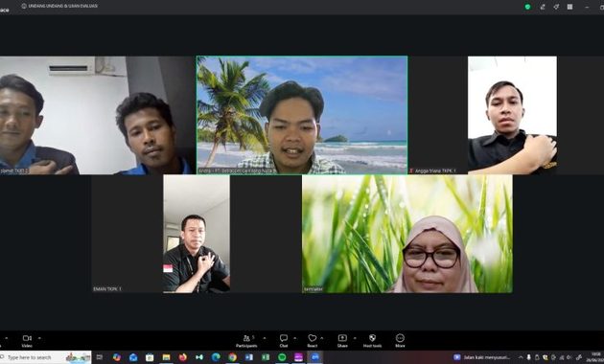Click the green encryption shield icon

tap(527, 7)
